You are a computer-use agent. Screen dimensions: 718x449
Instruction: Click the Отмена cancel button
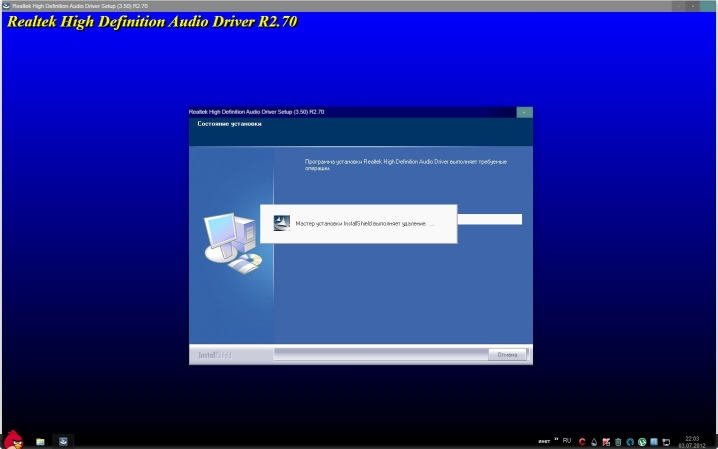507,355
